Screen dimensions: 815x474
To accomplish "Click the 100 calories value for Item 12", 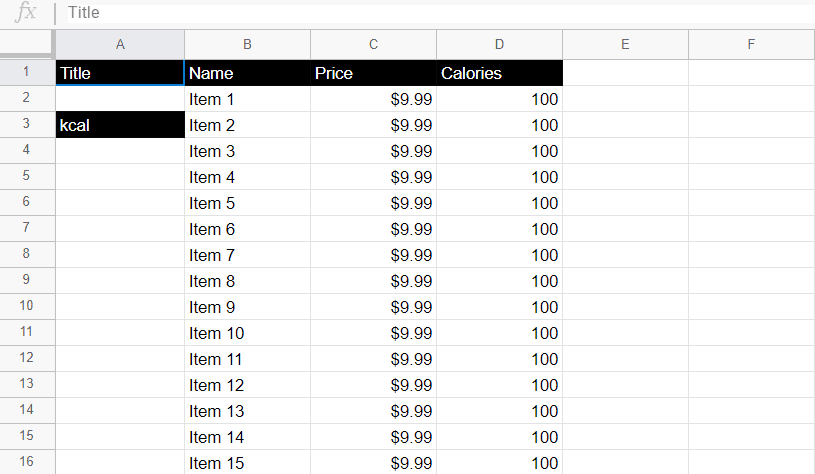I will tap(499, 385).
